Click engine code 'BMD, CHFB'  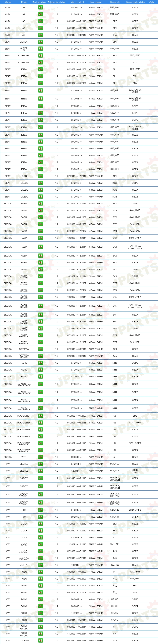coord(135,510)
